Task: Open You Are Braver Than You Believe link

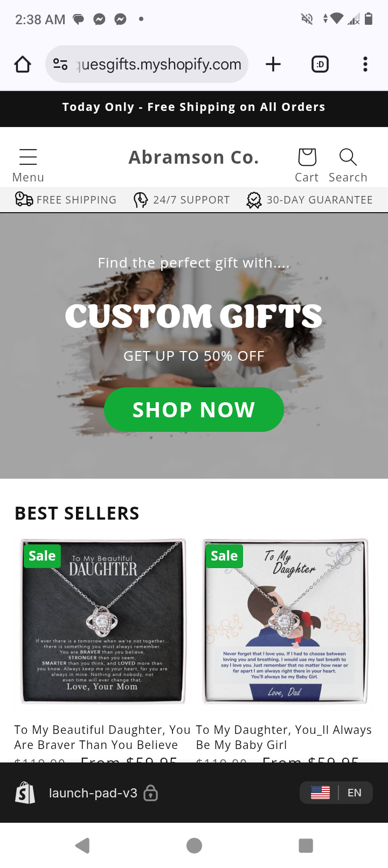Action: 102,737
